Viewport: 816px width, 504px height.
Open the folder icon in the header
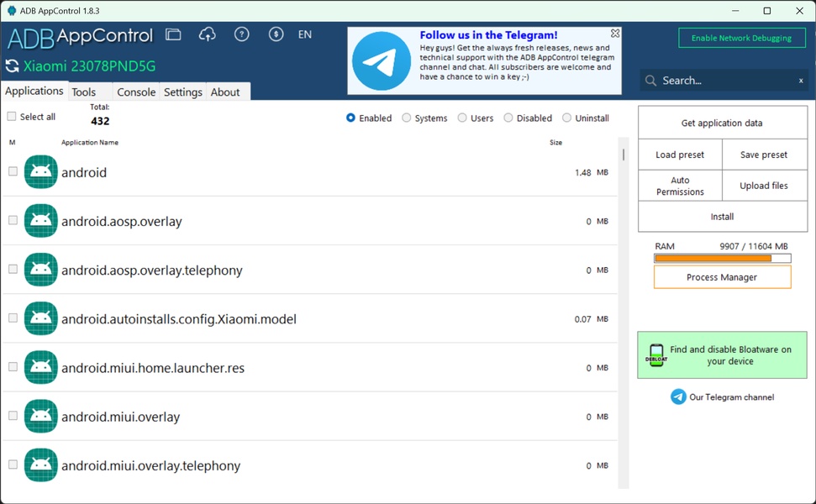point(173,34)
